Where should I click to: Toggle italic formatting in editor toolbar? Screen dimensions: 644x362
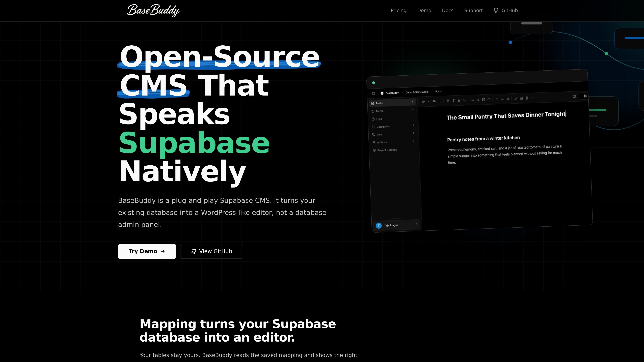453,100
